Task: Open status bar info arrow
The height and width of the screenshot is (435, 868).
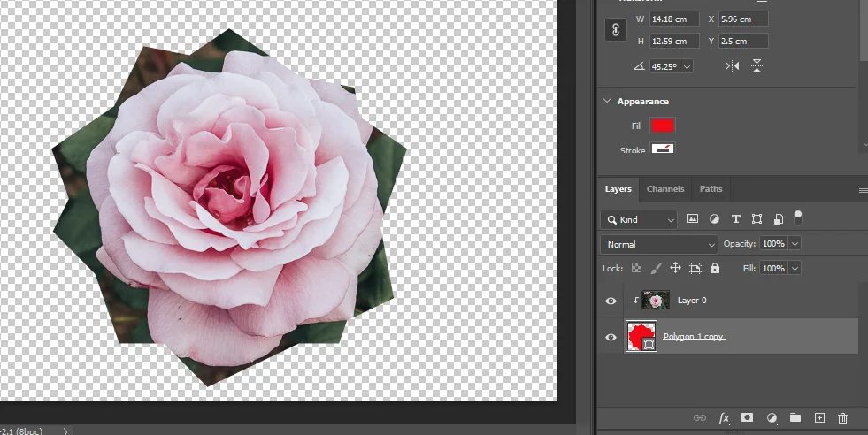Action: 65,431
